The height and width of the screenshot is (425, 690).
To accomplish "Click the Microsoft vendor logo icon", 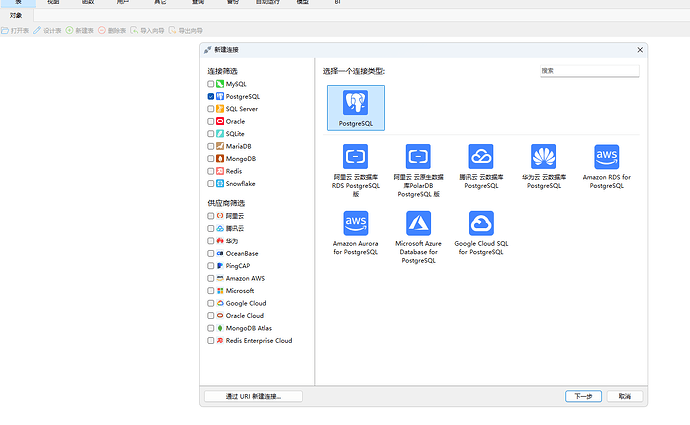I will click(x=220, y=291).
